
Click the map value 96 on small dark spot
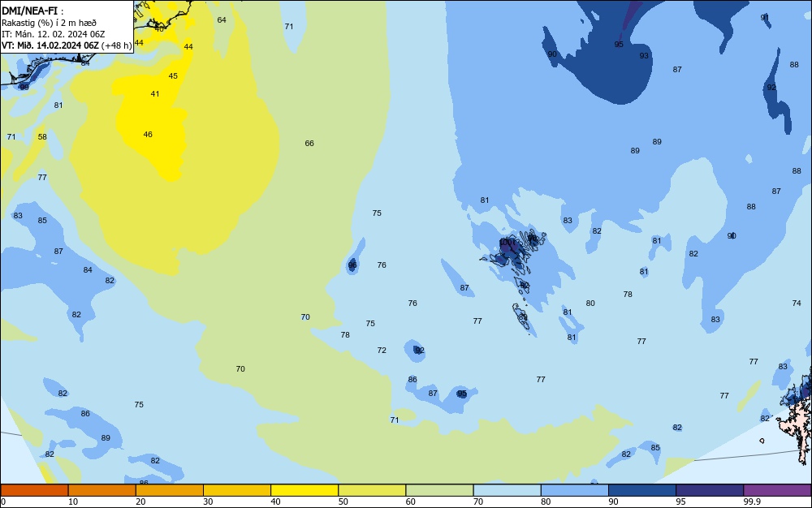pyautogui.click(x=352, y=265)
